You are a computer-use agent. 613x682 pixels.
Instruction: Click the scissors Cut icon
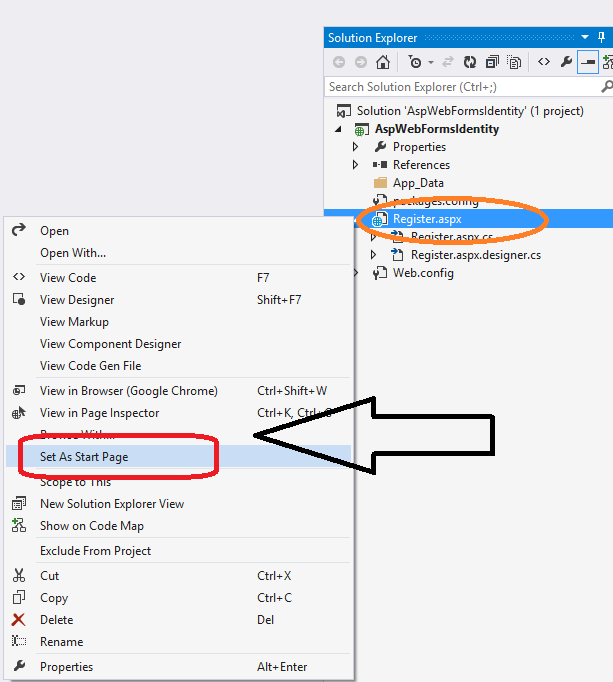pyautogui.click(x=19, y=575)
